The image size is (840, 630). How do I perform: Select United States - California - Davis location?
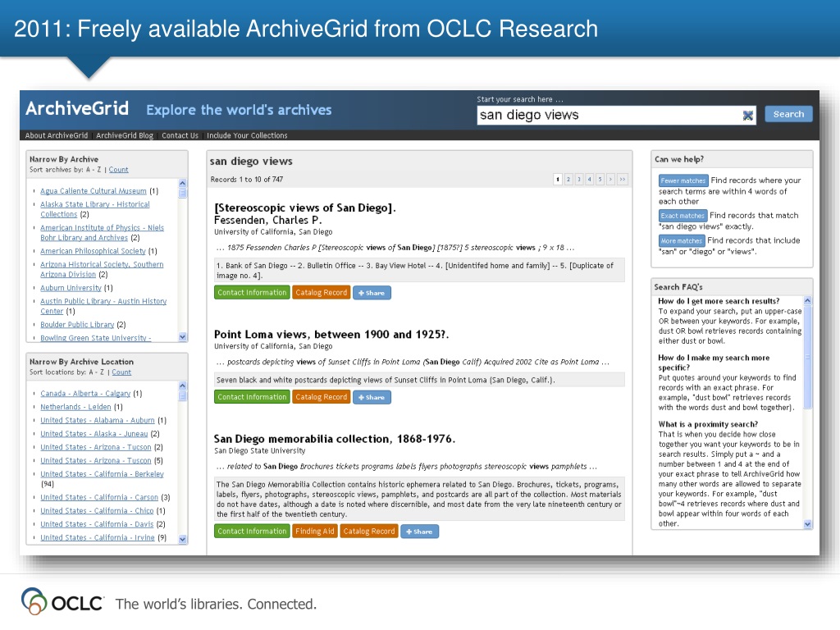click(97, 524)
